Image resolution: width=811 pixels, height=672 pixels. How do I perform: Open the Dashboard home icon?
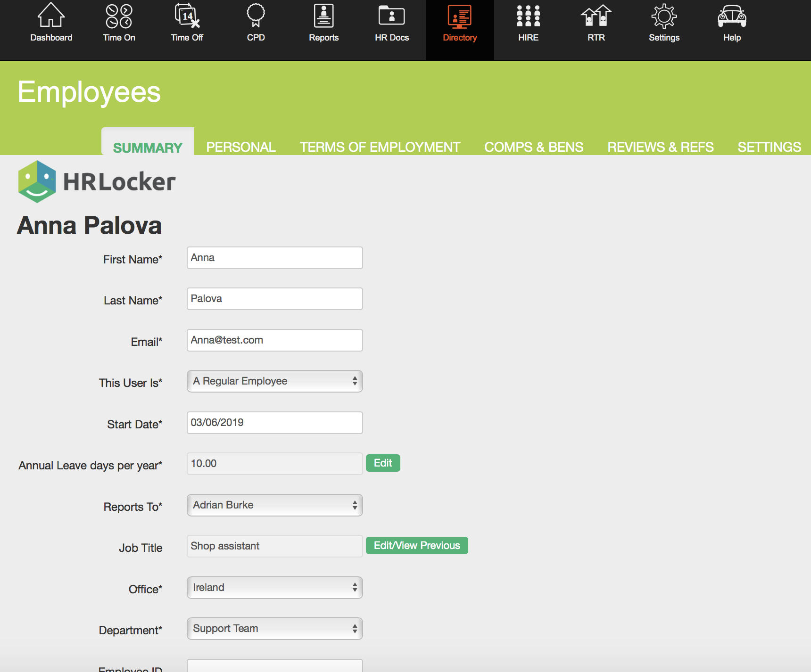(51, 16)
